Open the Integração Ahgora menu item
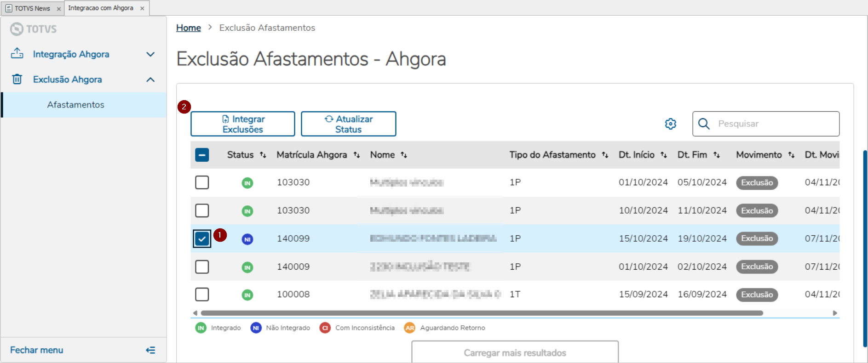The height and width of the screenshot is (363, 868). pos(83,54)
